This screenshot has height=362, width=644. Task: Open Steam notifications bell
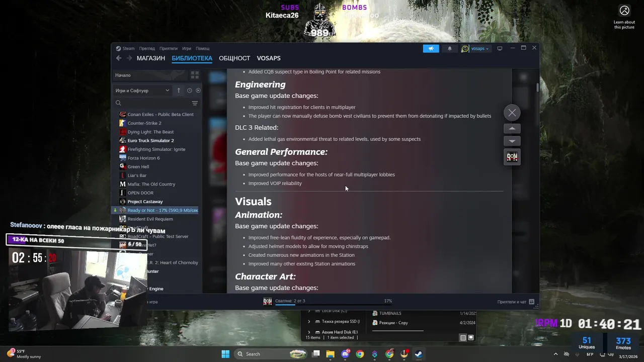point(450,48)
